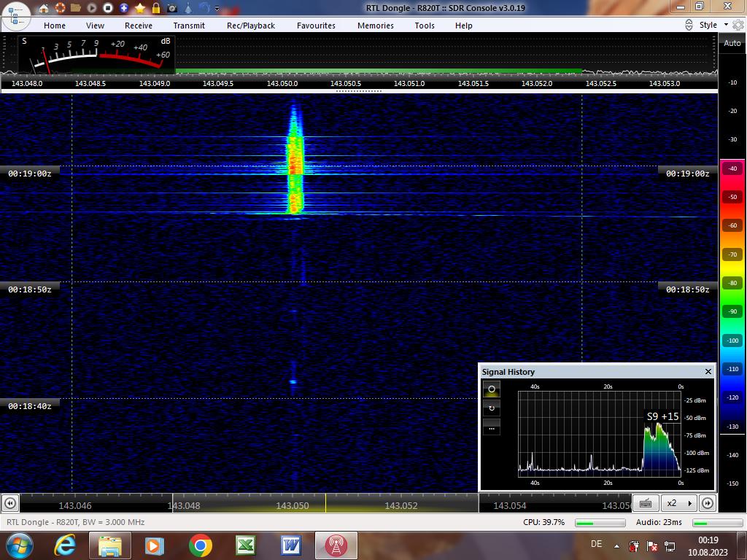
Task: Click the status text RTL Dongle - R820T, BW
Action: tap(75, 522)
